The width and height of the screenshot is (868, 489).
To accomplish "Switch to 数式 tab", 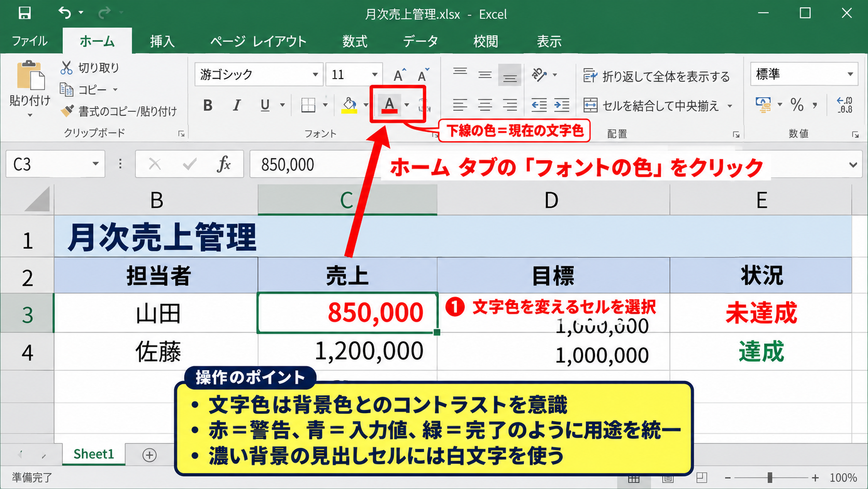I will pos(355,41).
